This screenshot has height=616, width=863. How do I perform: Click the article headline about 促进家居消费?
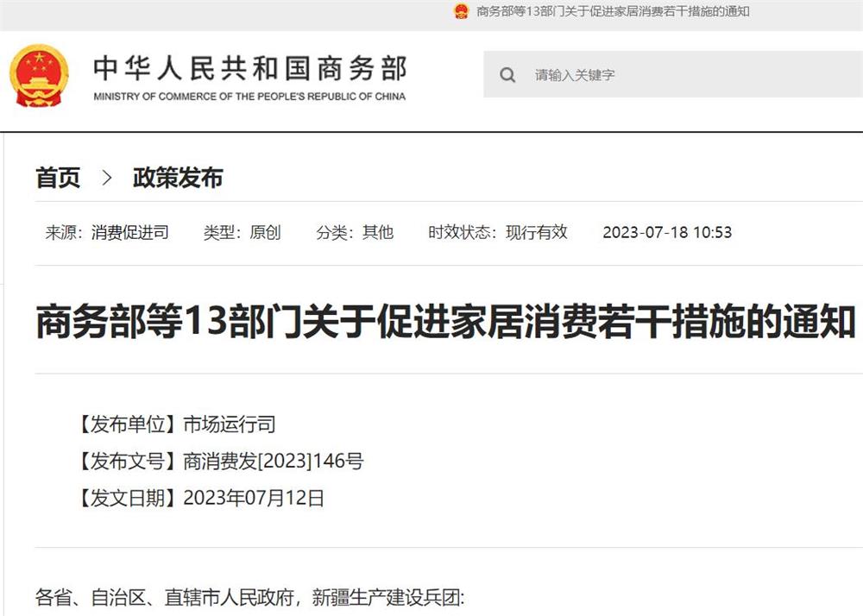445,322
